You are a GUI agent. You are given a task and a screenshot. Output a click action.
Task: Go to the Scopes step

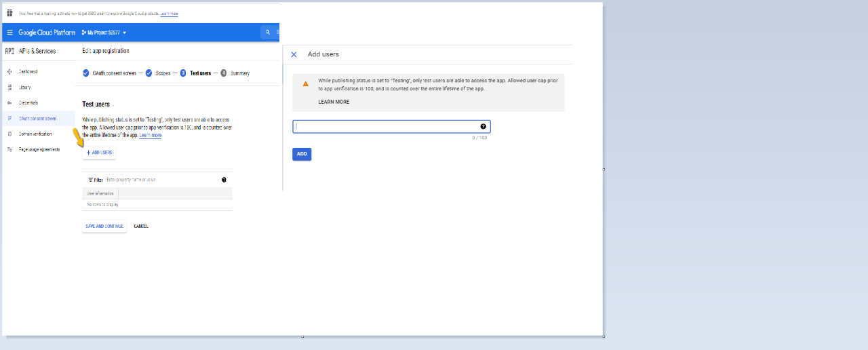(158, 73)
